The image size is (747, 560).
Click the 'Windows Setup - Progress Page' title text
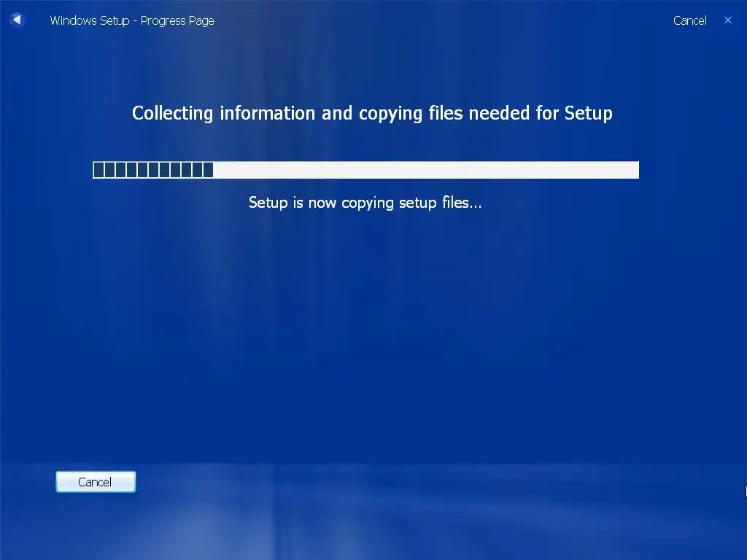click(x=132, y=21)
